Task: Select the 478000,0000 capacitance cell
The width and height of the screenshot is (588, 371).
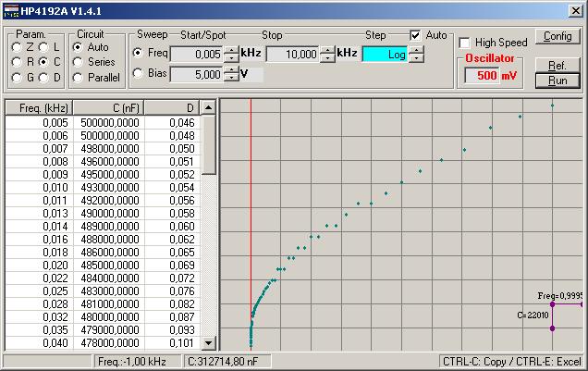Action: [109, 343]
